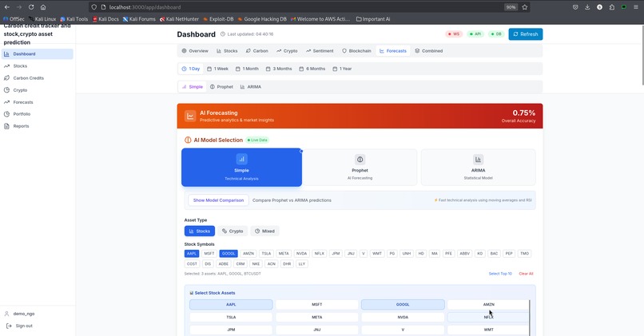Choose ARIMA in the model tab row
Screen dimensions: 644x336
251,87
